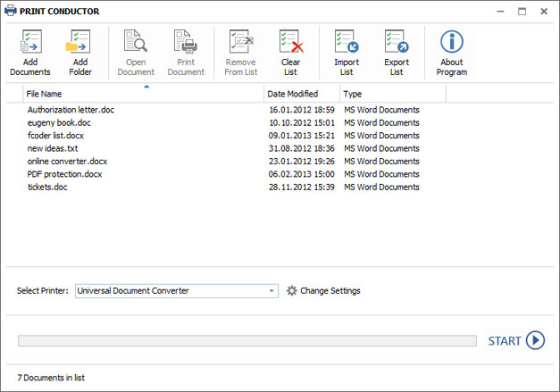Image resolution: width=560 pixels, height=392 pixels.
Task: Select the eugeny book.doc file
Action: tap(59, 122)
